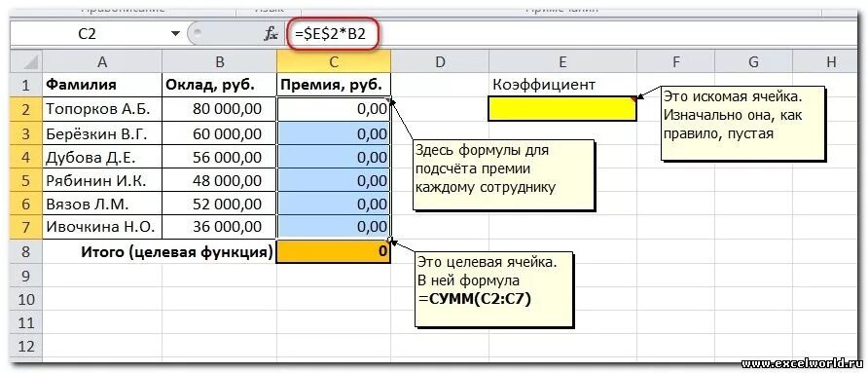
Task: Click salary cell 56 000,00
Action: (219, 157)
